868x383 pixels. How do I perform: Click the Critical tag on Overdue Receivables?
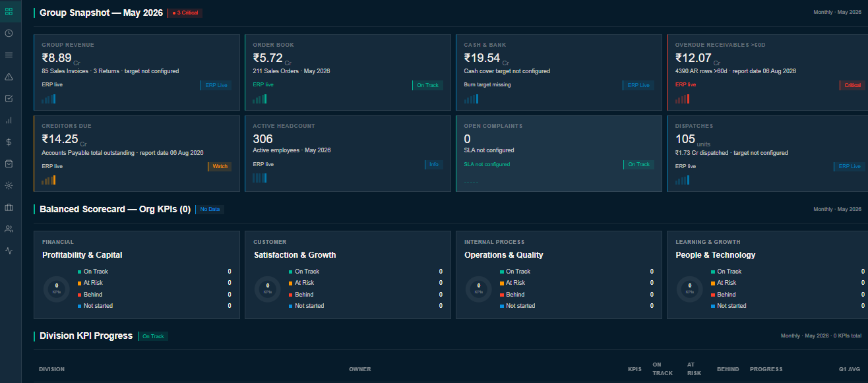(x=852, y=85)
